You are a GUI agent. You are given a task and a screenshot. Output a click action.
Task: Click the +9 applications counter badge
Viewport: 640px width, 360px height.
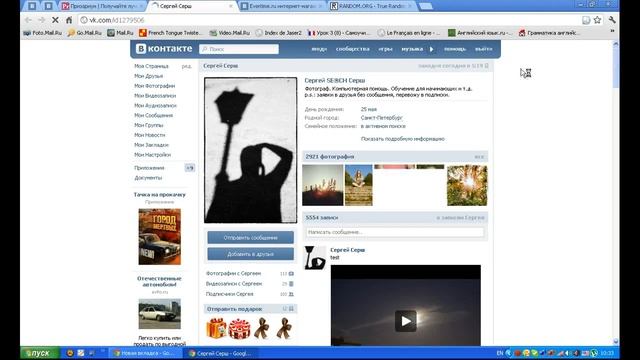190,168
